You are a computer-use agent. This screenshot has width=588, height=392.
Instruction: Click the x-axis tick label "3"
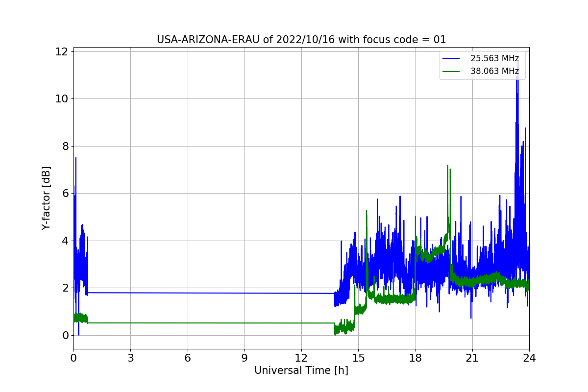[130, 358]
